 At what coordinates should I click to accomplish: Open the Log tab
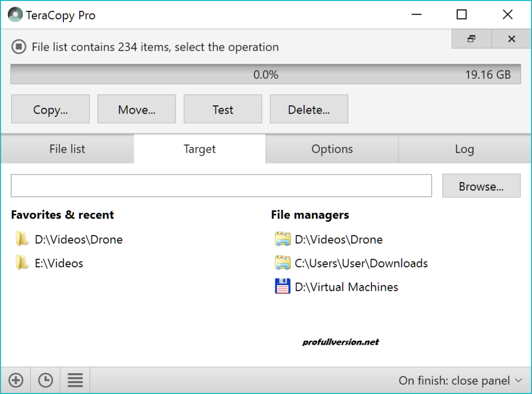coord(464,149)
